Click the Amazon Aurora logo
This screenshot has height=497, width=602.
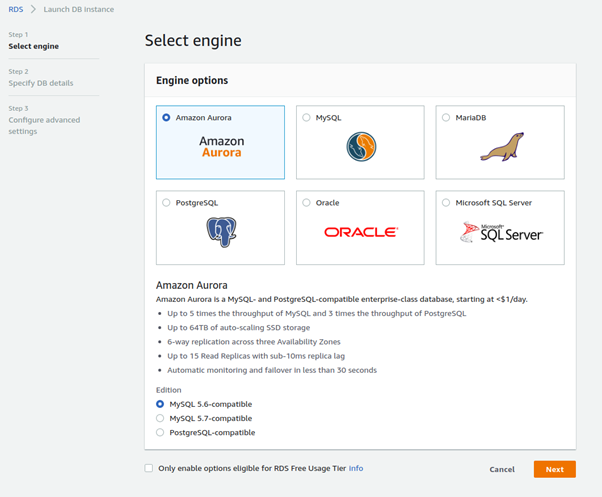pyautogui.click(x=221, y=147)
